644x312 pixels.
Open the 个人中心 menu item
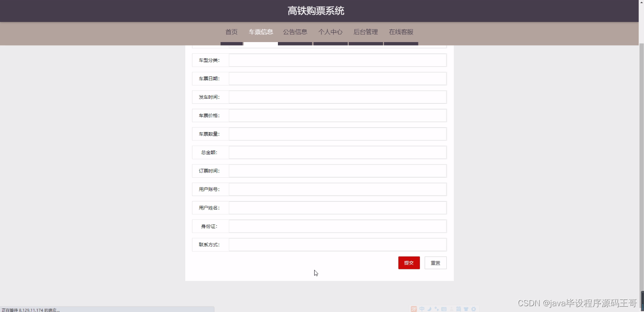(x=330, y=32)
